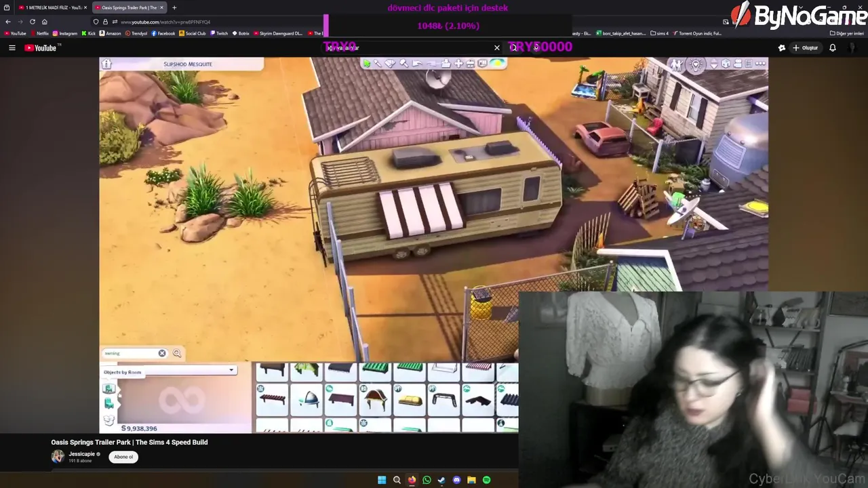
Task: Select the dome-shaped awning catalog item
Action: coord(307,399)
